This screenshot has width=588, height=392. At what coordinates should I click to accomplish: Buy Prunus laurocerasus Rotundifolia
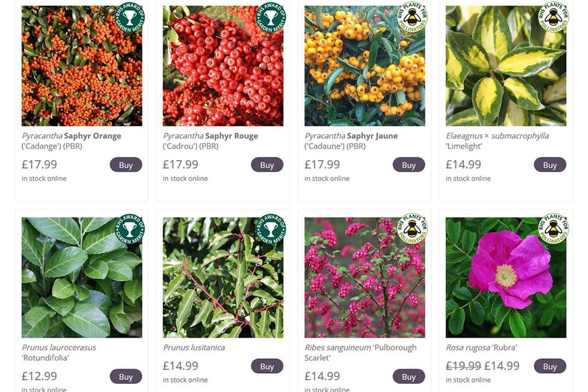[x=126, y=376]
